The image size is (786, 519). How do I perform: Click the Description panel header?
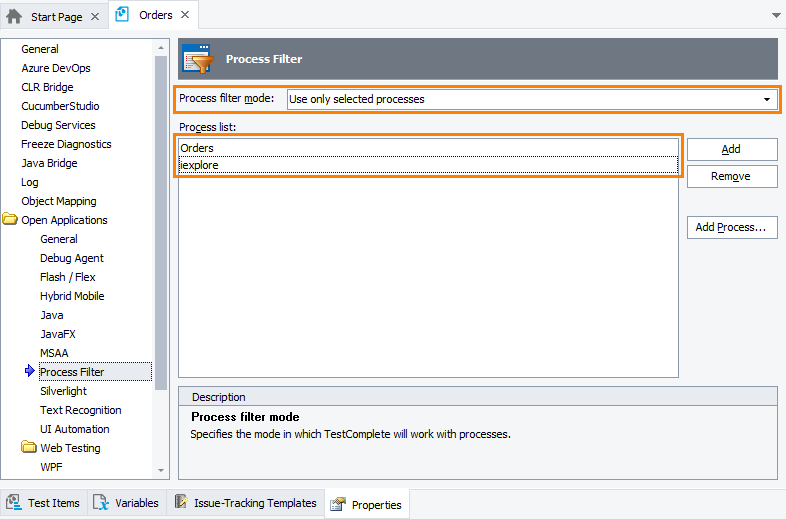click(478, 397)
